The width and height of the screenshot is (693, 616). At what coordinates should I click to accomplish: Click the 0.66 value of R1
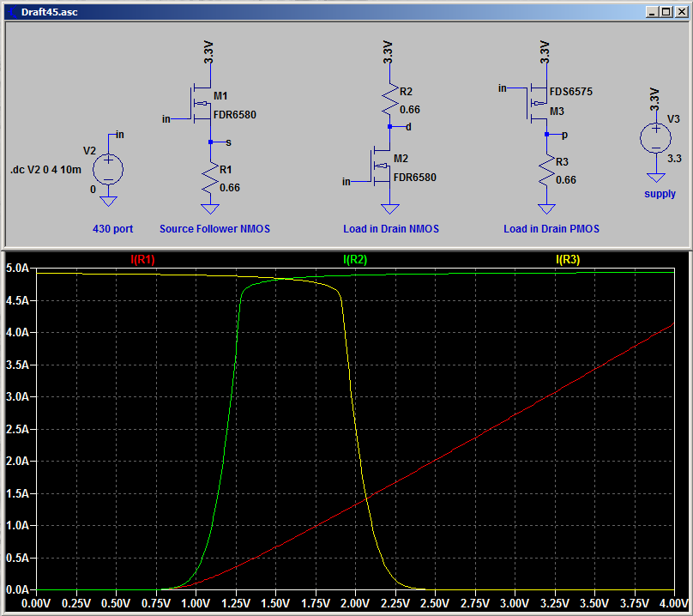[x=230, y=188]
